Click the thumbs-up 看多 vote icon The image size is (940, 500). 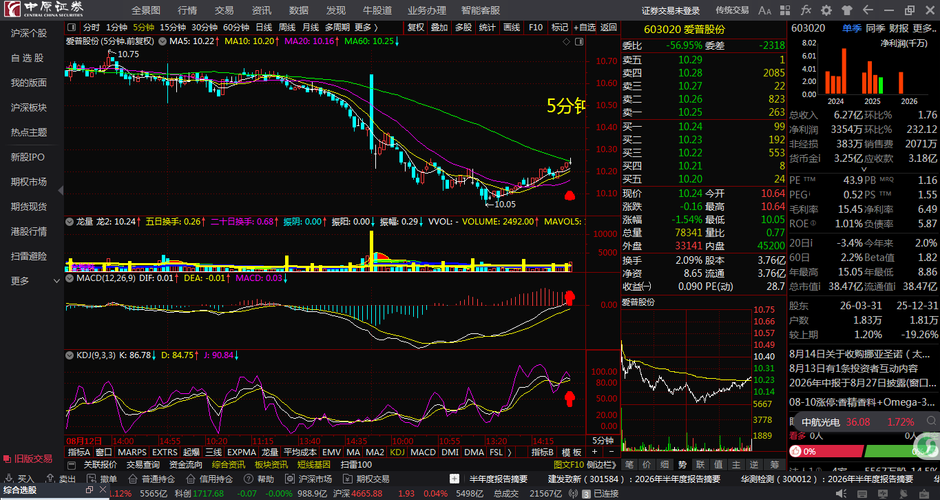click(795, 451)
